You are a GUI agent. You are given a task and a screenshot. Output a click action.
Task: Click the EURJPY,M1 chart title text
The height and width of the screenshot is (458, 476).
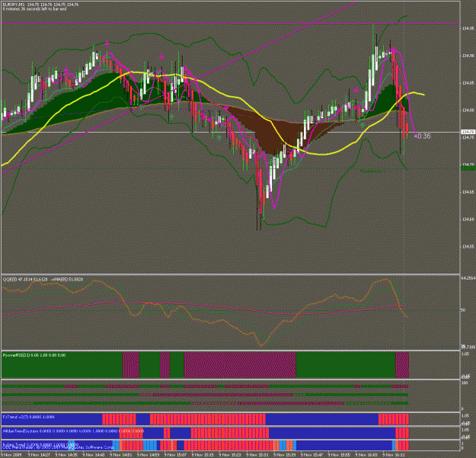40,5
